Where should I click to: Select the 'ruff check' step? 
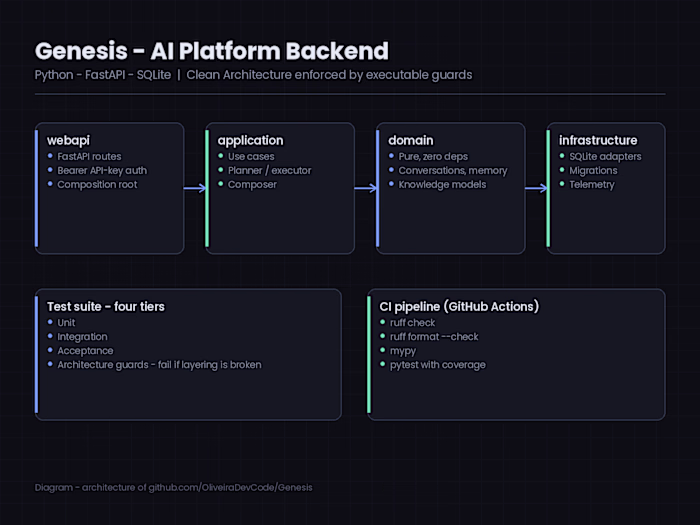(x=412, y=323)
